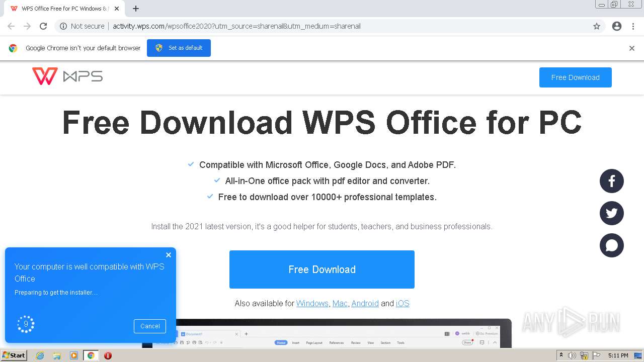644x362 pixels.
Task: Click the Free Download WPS Office heading
Action: (x=322, y=122)
